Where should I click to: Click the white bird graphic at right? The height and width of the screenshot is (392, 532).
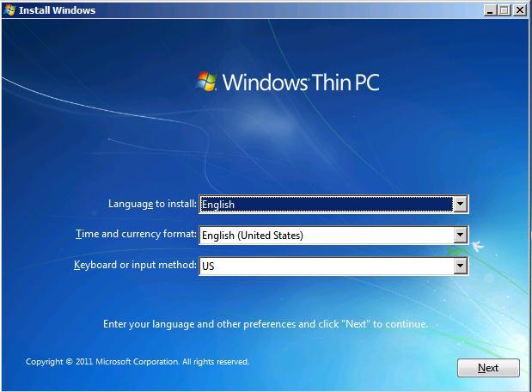477,247
